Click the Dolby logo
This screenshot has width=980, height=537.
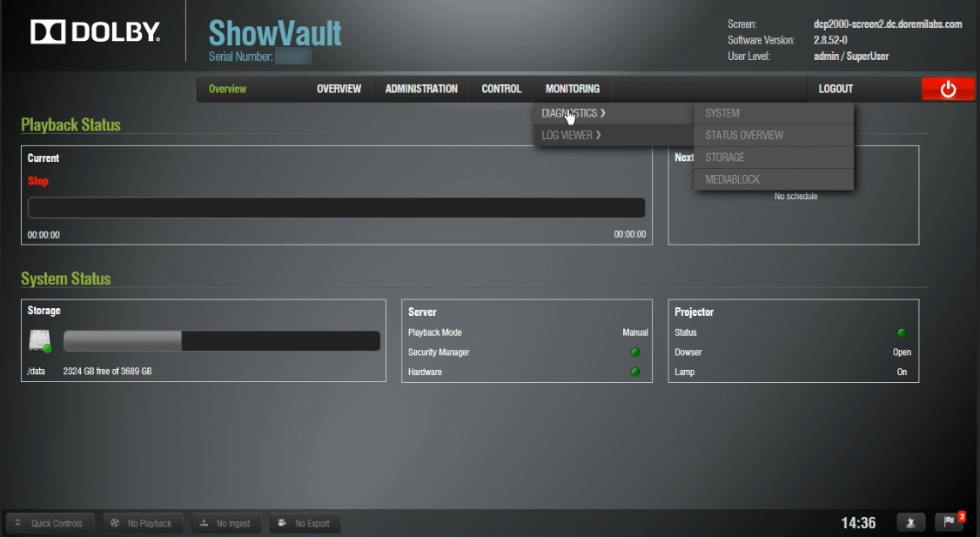click(x=96, y=32)
